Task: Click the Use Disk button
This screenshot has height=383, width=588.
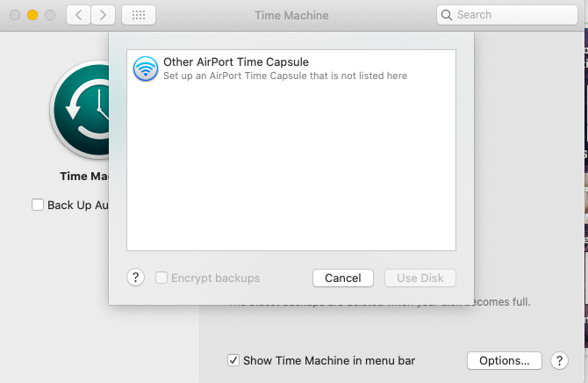Action: click(420, 278)
